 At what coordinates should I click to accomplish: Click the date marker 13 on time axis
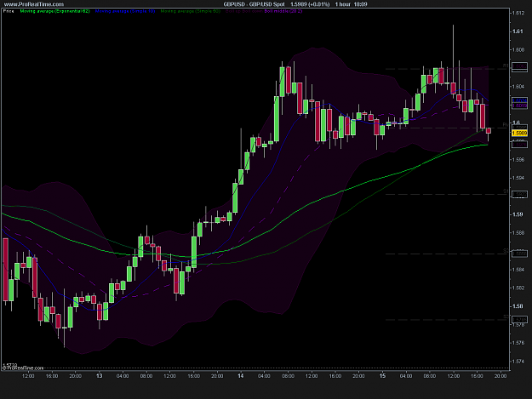point(99,376)
